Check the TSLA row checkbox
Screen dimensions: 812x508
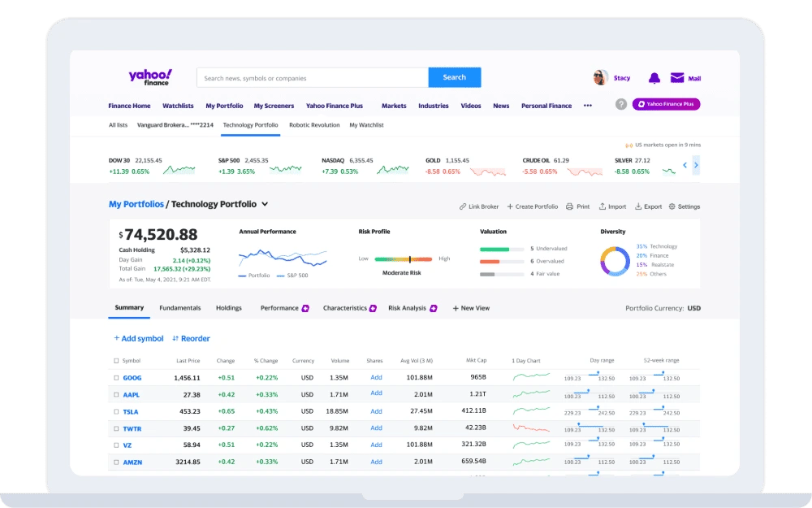tap(116, 411)
